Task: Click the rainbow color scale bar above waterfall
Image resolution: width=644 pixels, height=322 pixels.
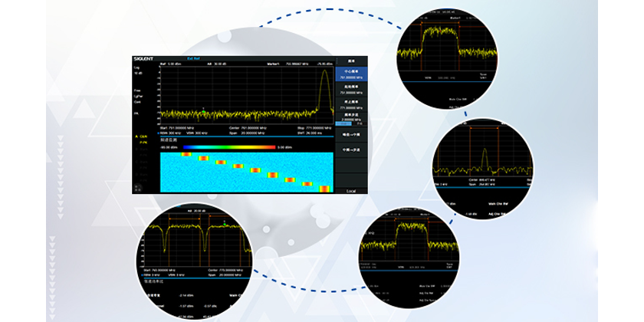Action: 229,146
